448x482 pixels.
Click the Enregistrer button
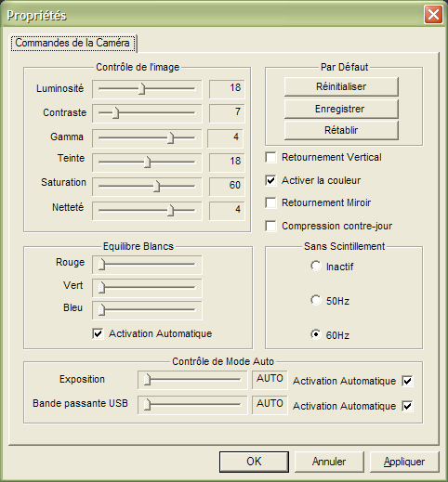(x=341, y=109)
